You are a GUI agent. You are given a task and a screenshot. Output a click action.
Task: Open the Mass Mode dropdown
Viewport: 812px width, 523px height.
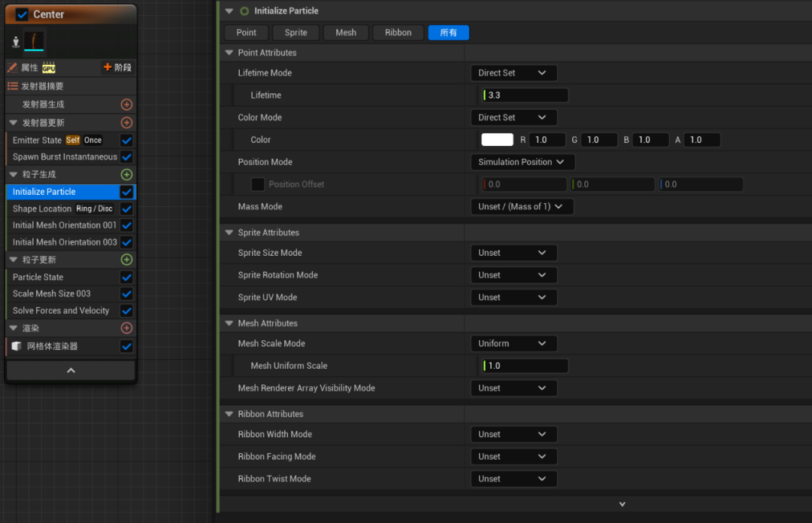click(522, 207)
